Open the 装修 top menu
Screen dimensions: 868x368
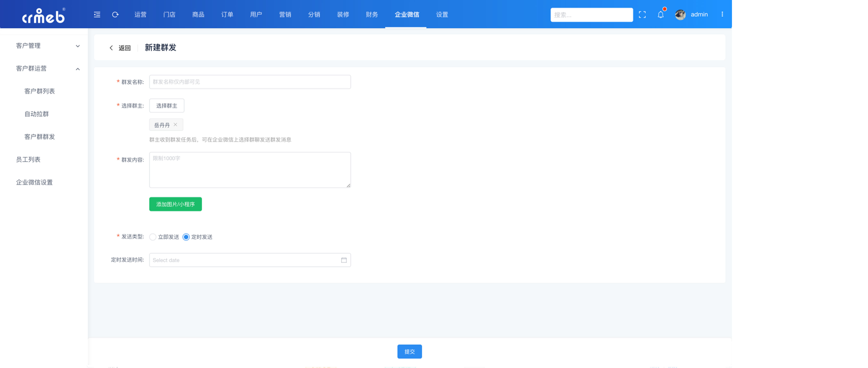(343, 15)
